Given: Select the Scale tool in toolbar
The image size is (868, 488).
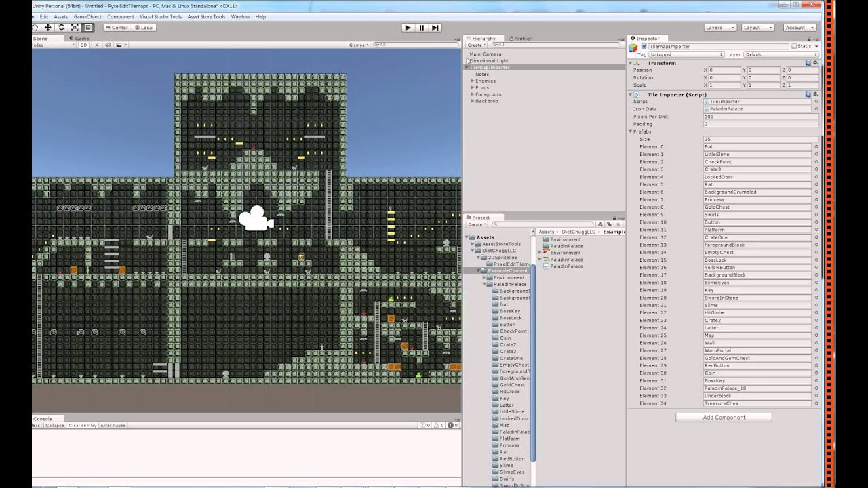Looking at the screenshot, I should coord(75,28).
